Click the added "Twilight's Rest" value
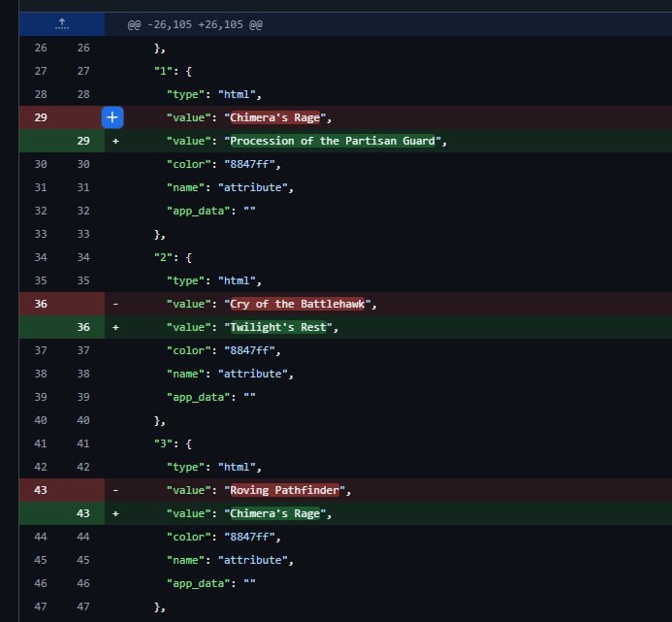Screen dimensions: 672x622 pos(281,327)
